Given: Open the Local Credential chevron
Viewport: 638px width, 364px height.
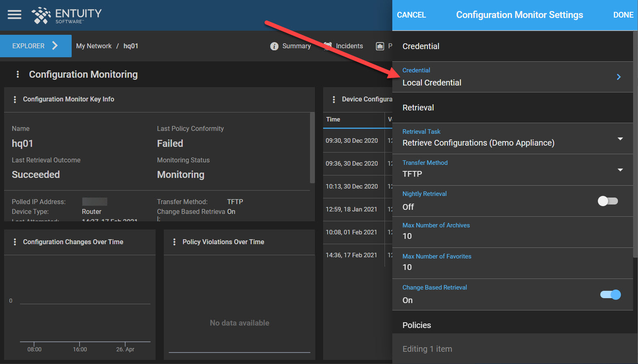Looking at the screenshot, I should pos(619,77).
